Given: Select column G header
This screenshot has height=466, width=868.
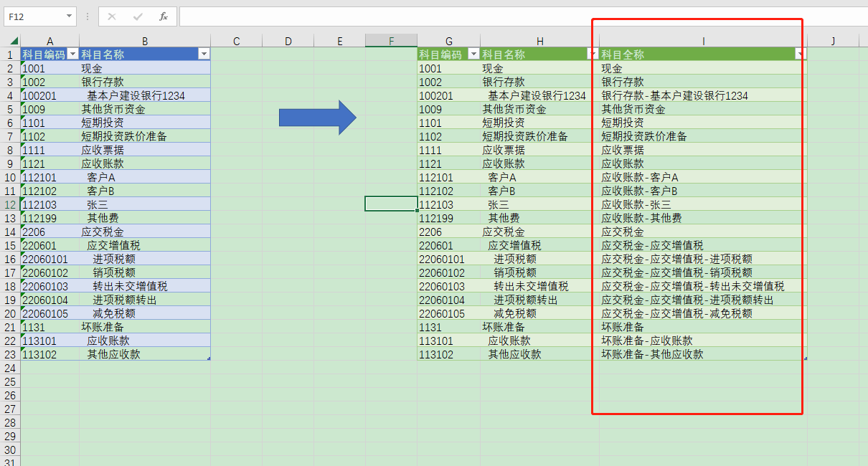Looking at the screenshot, I should [x=449, y=42].
